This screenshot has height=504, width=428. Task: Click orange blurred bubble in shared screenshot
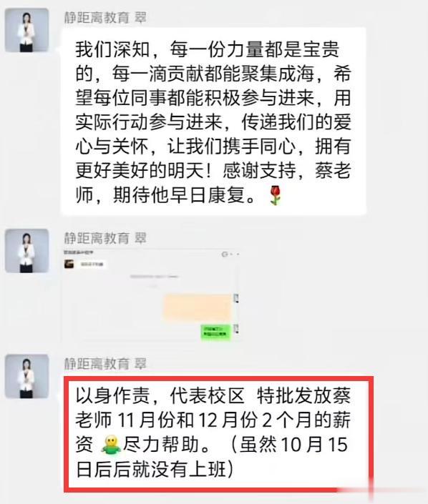coord(198,307)
